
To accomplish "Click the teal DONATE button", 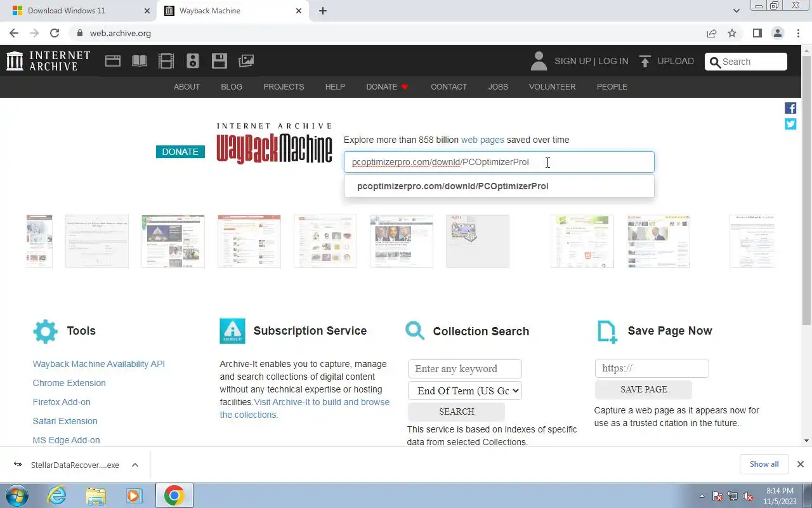I will 180,152.
